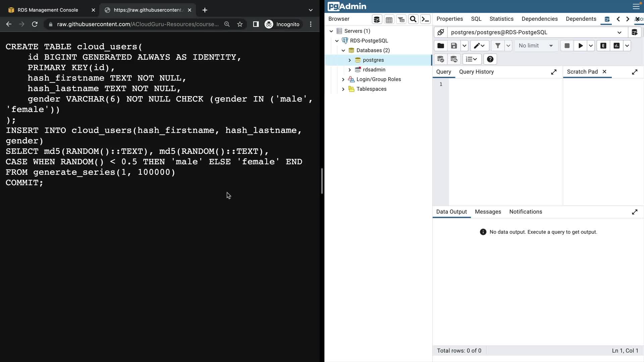Toggle the database connection status icon
Image resolution: width=644 pixels, height=362 pixels.
441,32
